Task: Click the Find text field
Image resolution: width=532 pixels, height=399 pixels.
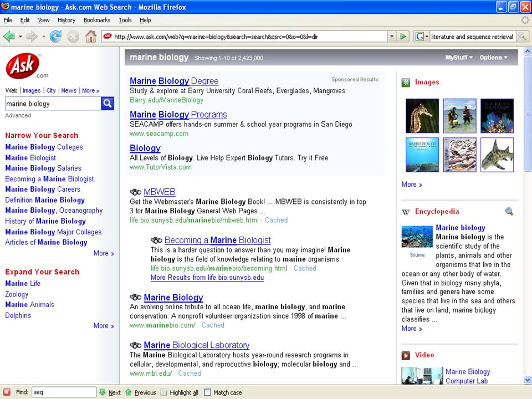Action: (x=64, y=392)
